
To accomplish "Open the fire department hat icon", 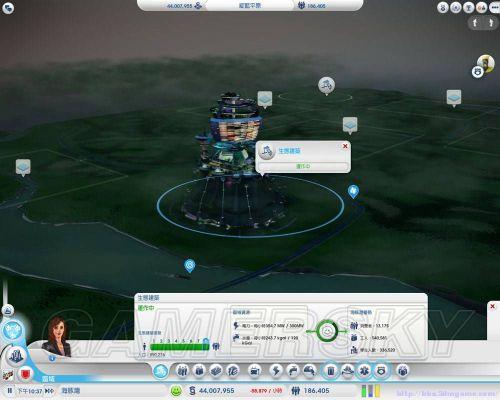I will [x=347, y=371].
